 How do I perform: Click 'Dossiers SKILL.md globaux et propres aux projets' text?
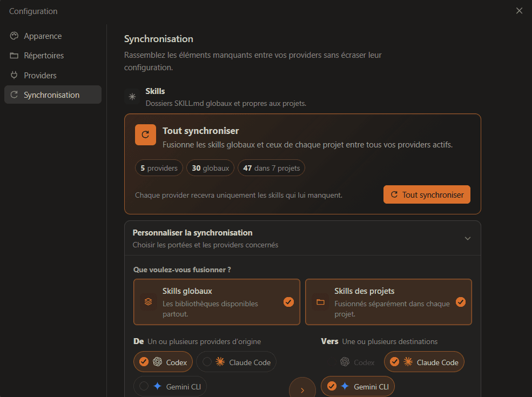point(226,104)
